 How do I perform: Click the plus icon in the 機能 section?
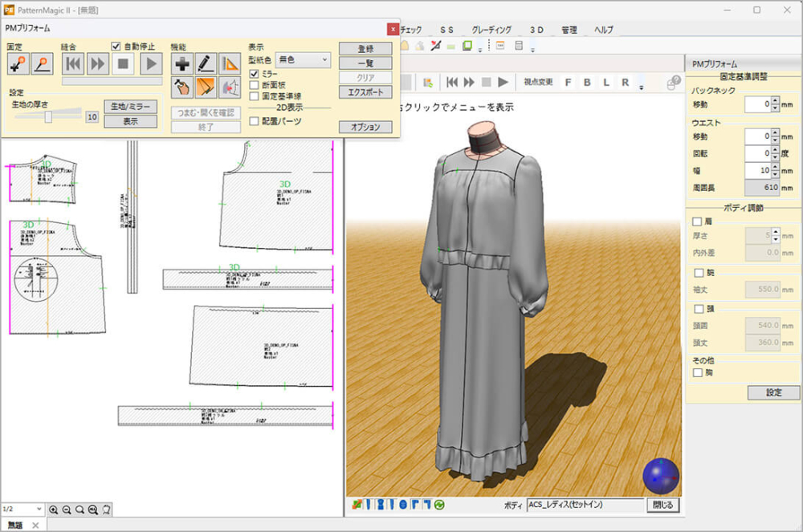pos(182,63)
